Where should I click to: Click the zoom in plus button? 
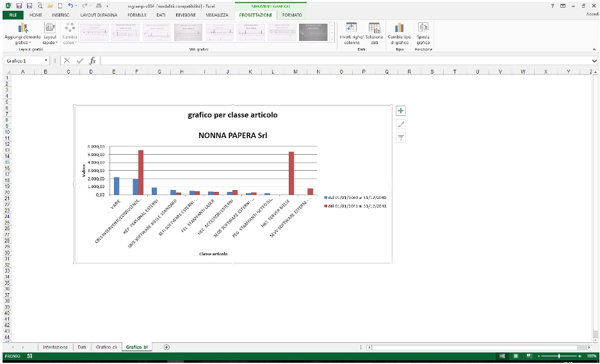coord(580,356)
